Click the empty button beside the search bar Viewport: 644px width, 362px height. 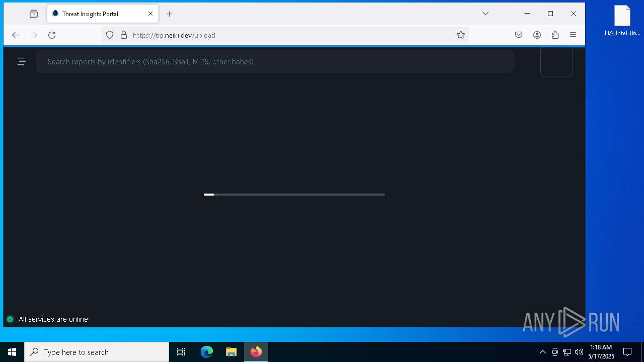[556, 61]
